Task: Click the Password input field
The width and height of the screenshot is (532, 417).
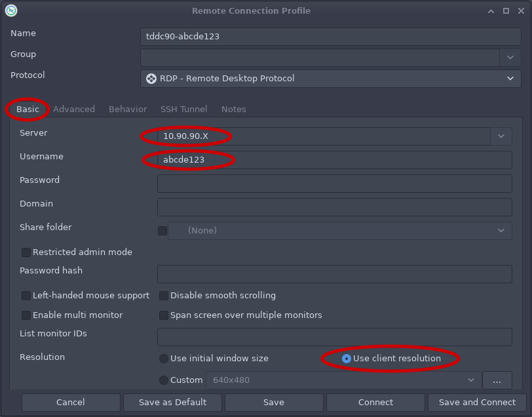Action: pyautogui.click(x=334, y=184)
